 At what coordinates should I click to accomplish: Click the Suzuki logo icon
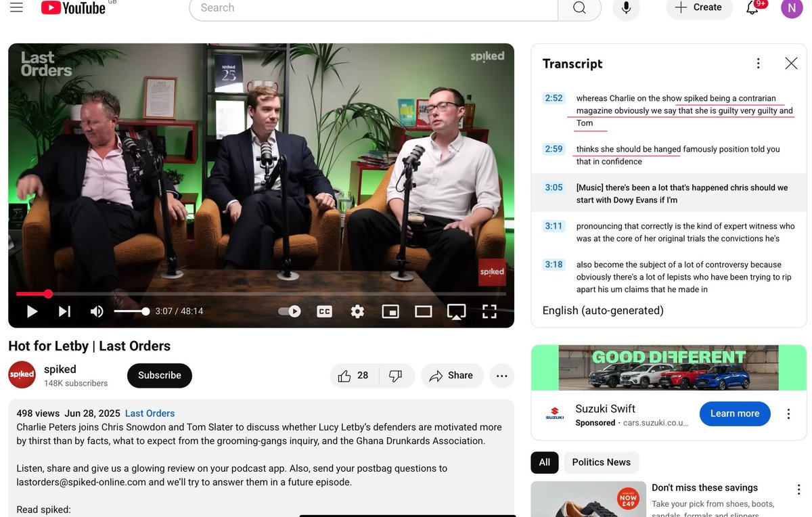pos(555,413)
